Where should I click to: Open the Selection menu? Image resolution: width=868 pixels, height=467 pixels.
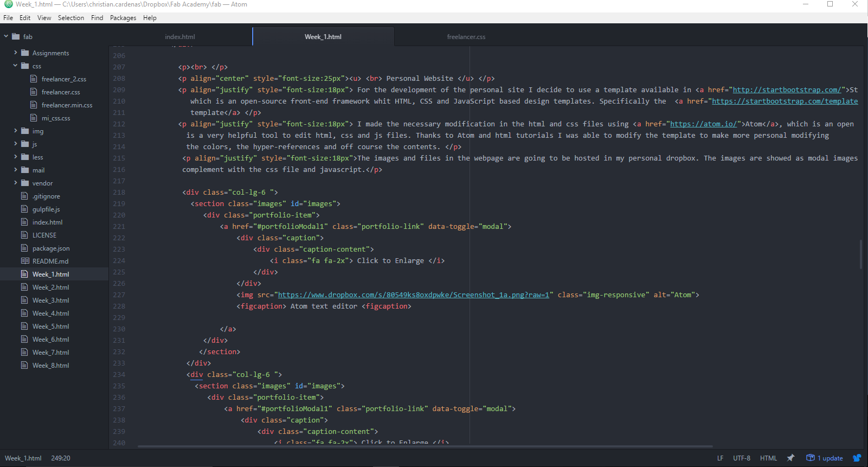(x=71, y=18)
